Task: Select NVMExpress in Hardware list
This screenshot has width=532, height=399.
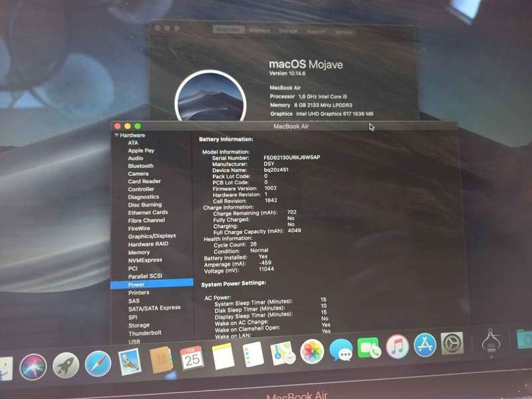Action: (x=145, y=260)
